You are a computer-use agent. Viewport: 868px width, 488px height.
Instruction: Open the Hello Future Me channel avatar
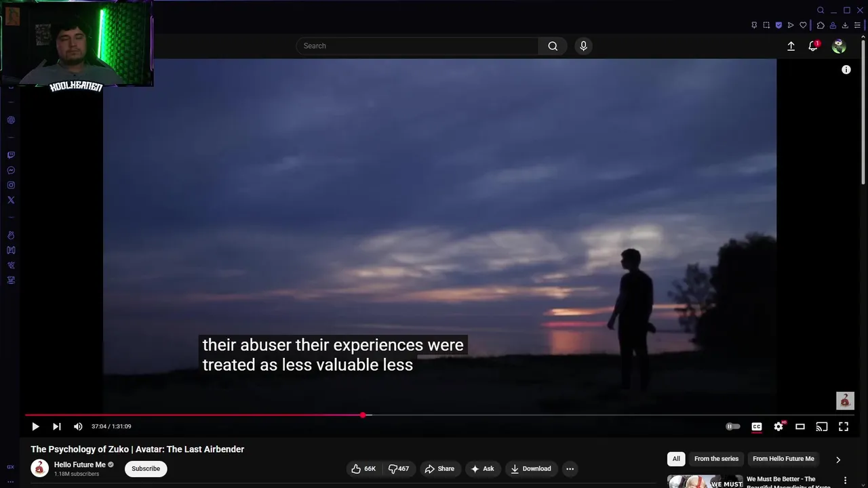click(39, 468)
